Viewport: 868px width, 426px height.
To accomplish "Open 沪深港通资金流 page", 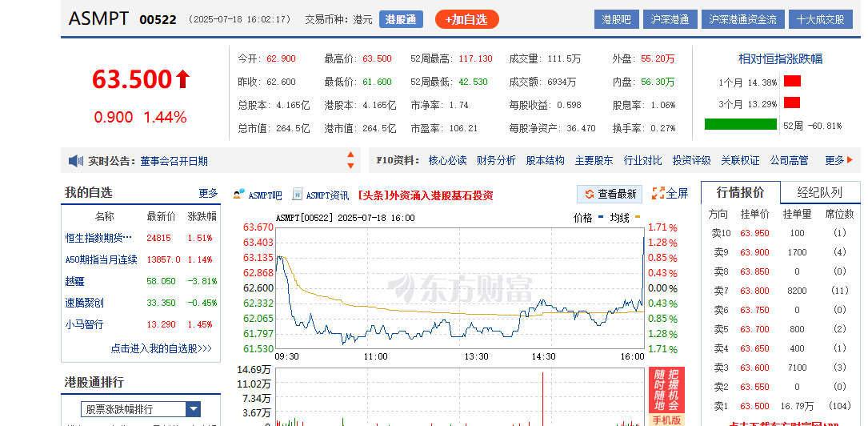I will tap(742, 19).
